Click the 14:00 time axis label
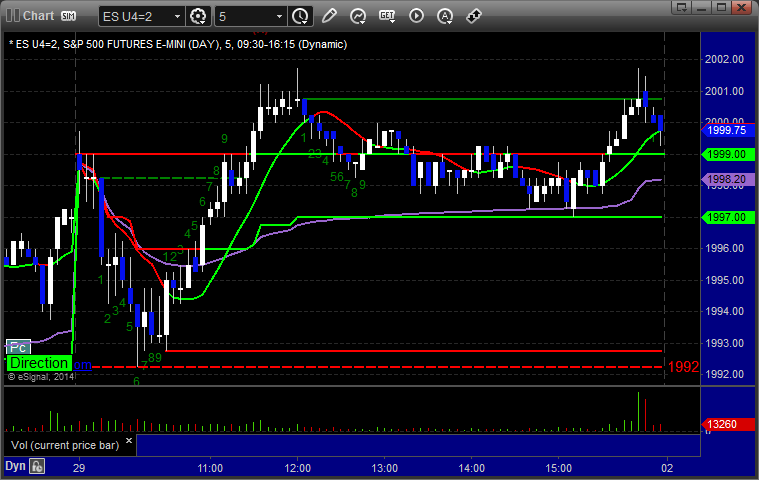 tap(471, 468)
